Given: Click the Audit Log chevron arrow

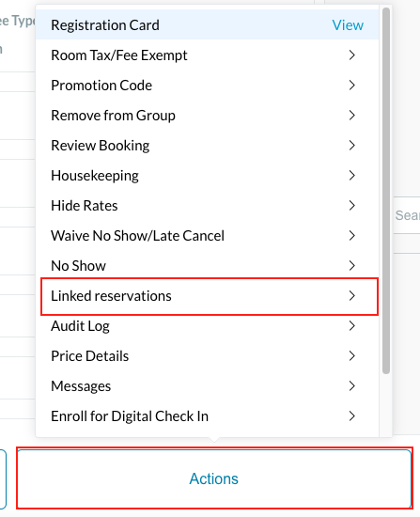Looking at the screenshot, I should point(351,326).
